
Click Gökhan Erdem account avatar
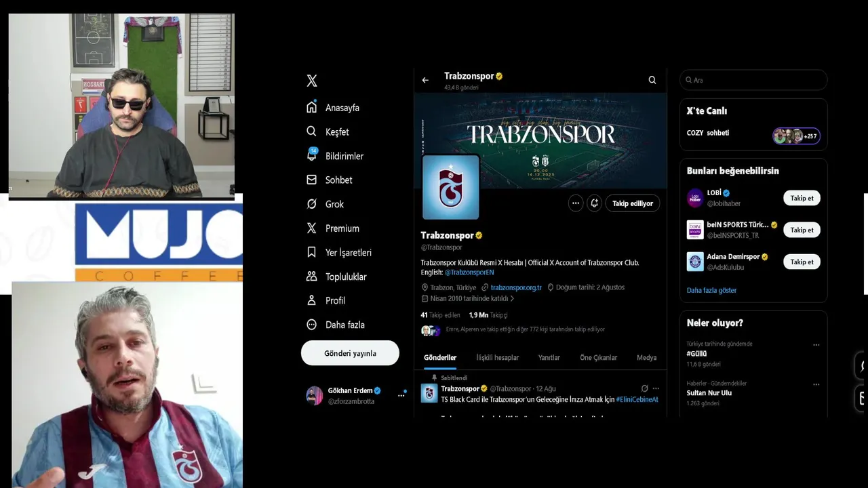tap(315, 396)
